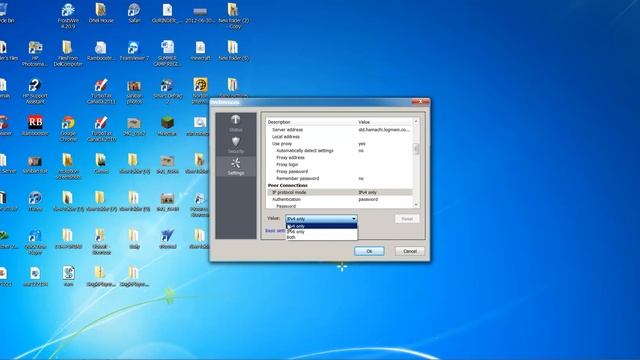Image resolution: width=640 pixels, height=360 pixels.
Task: Select the SUMMER CAMP document icon
Action: (x=167, y=53)
